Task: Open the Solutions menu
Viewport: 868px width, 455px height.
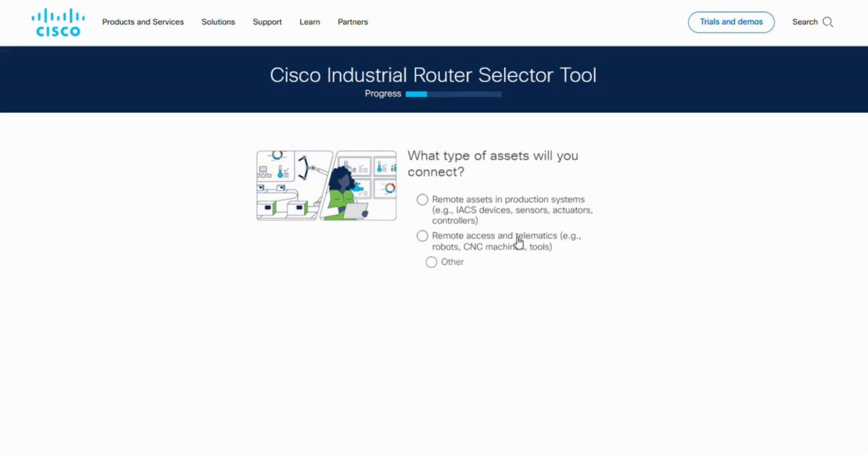Action: [x=218, y=22]
